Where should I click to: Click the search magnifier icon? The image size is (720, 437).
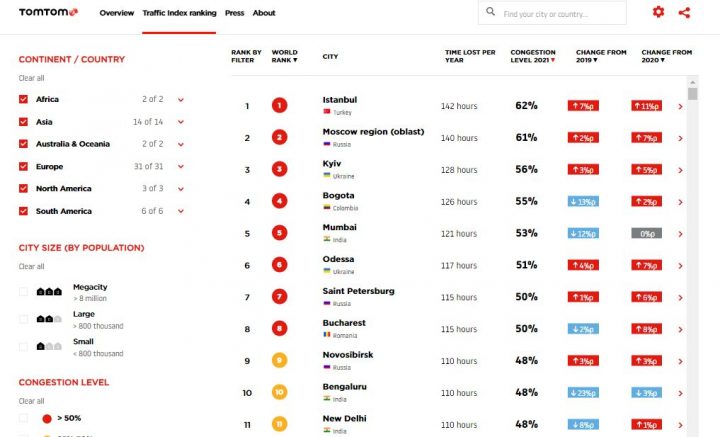pos(490,11)
